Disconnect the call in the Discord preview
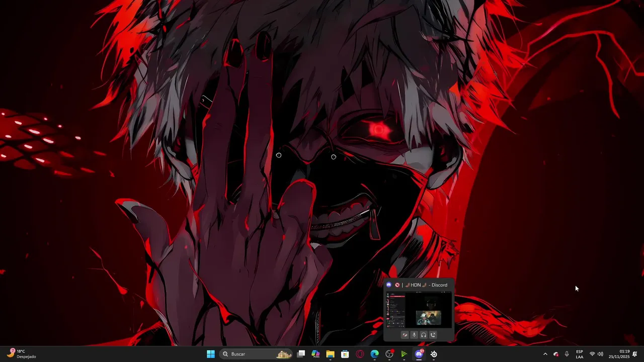The height and width of the screenshot is (362, 644). point(433,335)
